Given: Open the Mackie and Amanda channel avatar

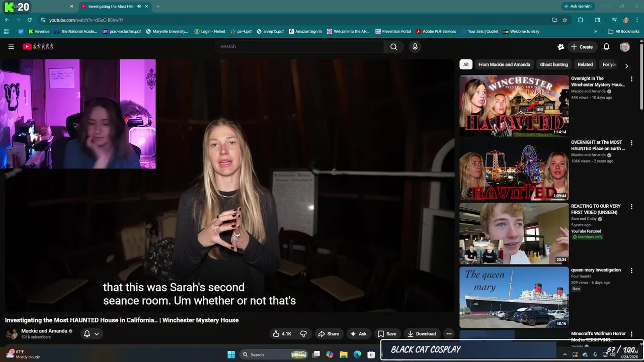Looking at the screenshot, I should click(12, 334).
